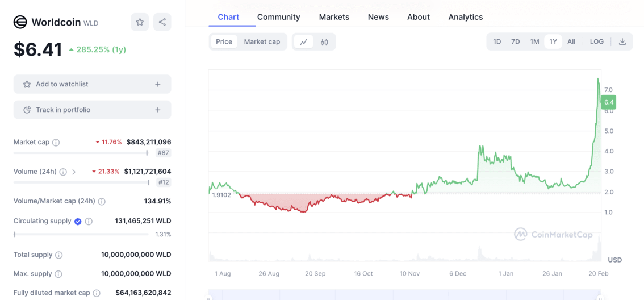The width and height of the screenshot is (644, 300).
Task: Expand Track in portfolio plus sign
Action: (158, 110)
